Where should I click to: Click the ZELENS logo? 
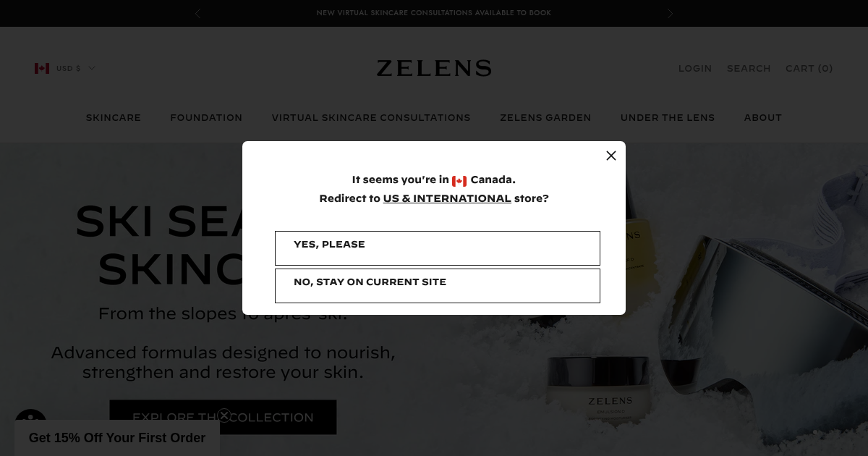click(434, 68)
